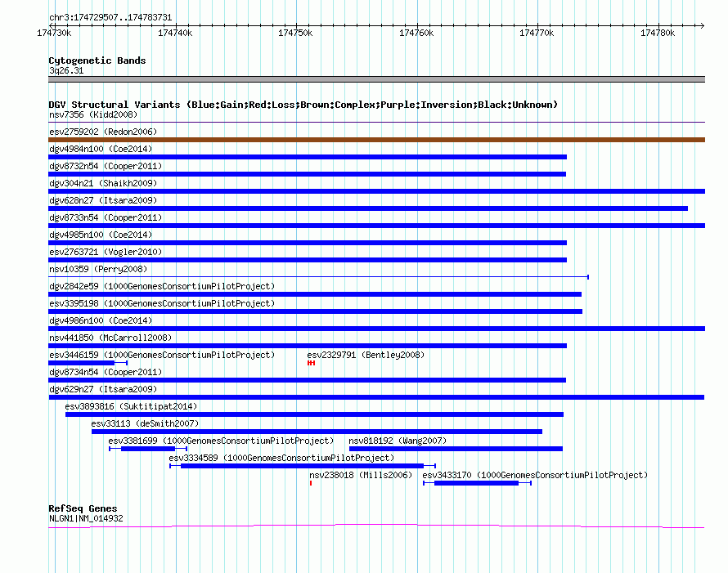728x573 pixels.
Task: Open variant dgv8734n54 (Cooper2011)
Action: pyautogui.click(x=106, y=372)
